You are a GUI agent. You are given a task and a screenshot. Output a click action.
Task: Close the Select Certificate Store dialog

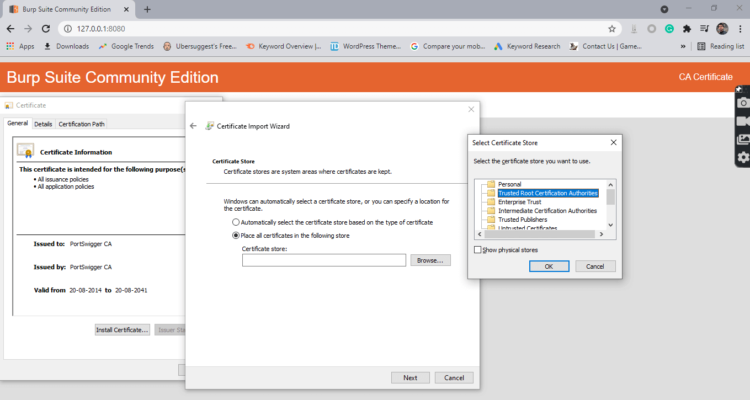coord(613,143)
